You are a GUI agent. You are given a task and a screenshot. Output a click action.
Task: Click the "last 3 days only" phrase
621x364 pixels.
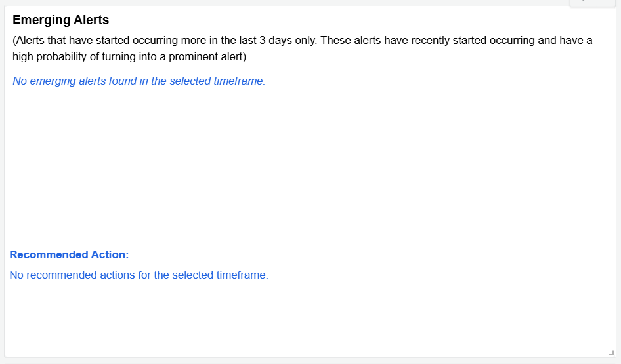278,40
